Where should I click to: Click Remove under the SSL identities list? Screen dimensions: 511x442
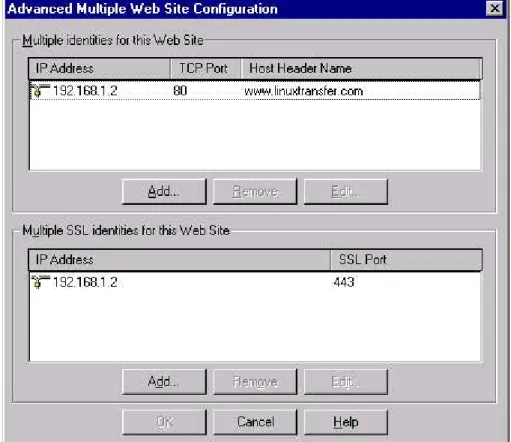[x=255, y=382]
